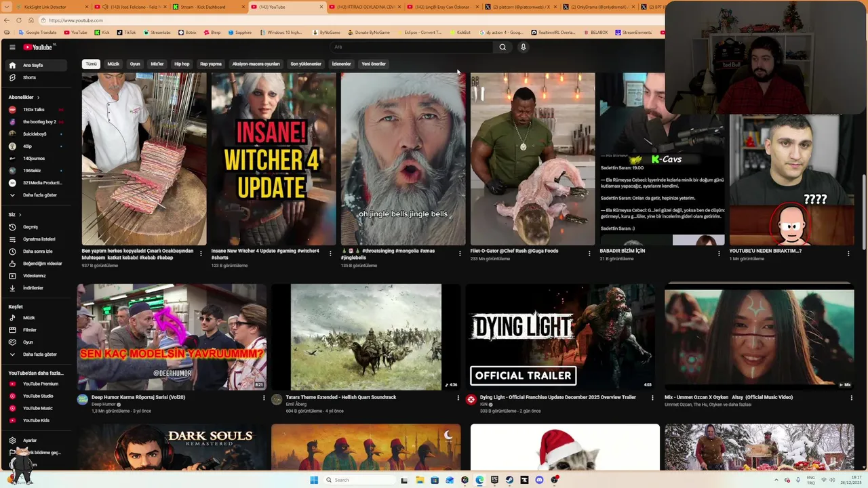Image resolution: width=868 pixels, height=488 pixels.
Task: Open Videolarınız in sidebar
Action: (37, 276)
